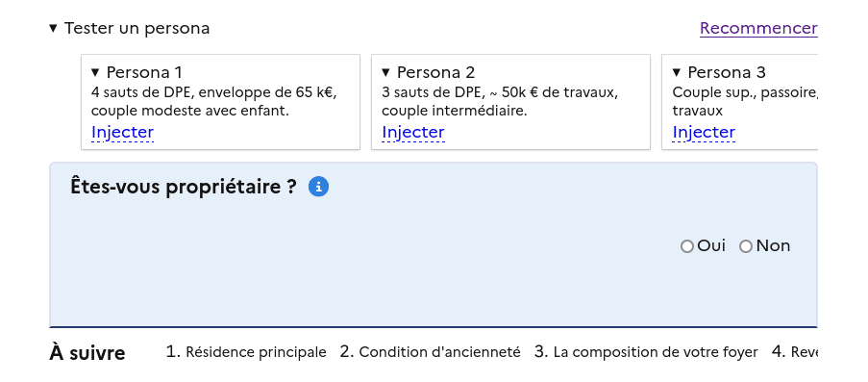Screen dimensions: 868x382
Task: Open step 3 La composition de votre foyer
Action: (646, 351)
